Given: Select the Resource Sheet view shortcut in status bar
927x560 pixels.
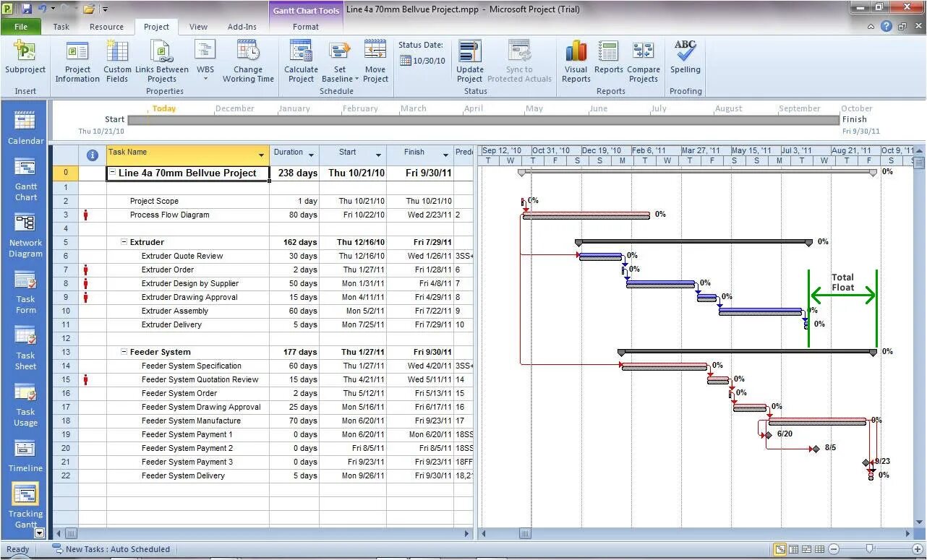Looking at the screenshot, I should pyautogui.click(x=819, y=549).
